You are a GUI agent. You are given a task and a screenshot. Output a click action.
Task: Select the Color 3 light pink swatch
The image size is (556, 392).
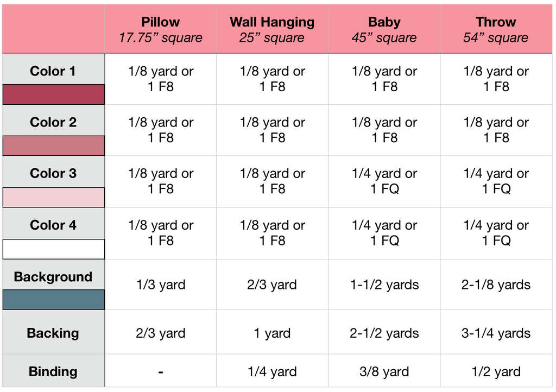coord(53,197)
